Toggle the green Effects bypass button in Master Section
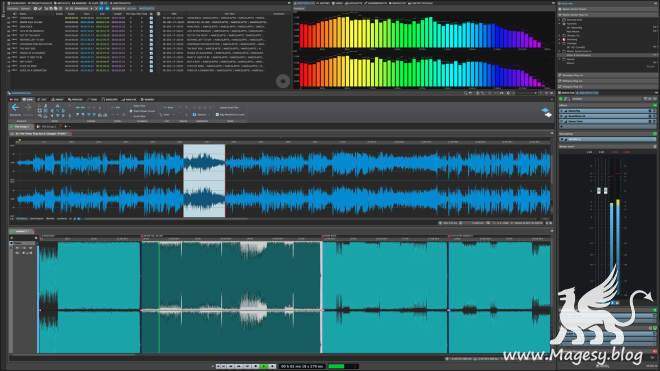This screenshot has width=660, height=371. (x=655, y=105)
